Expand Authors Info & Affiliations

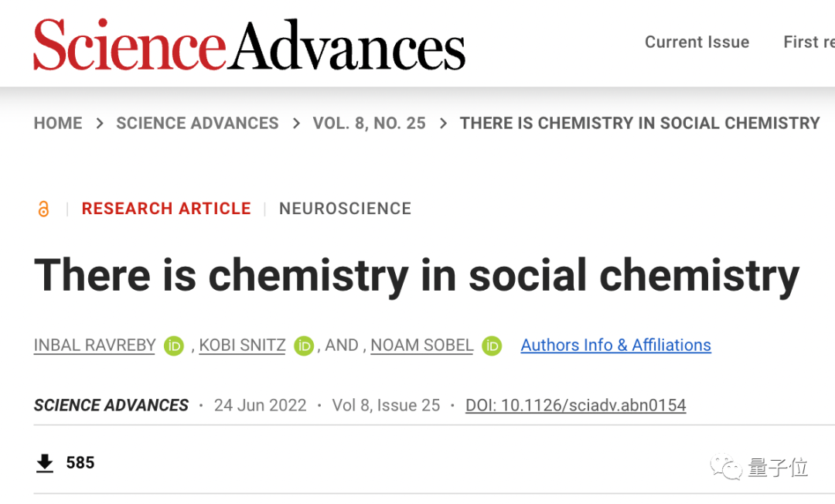615,346
